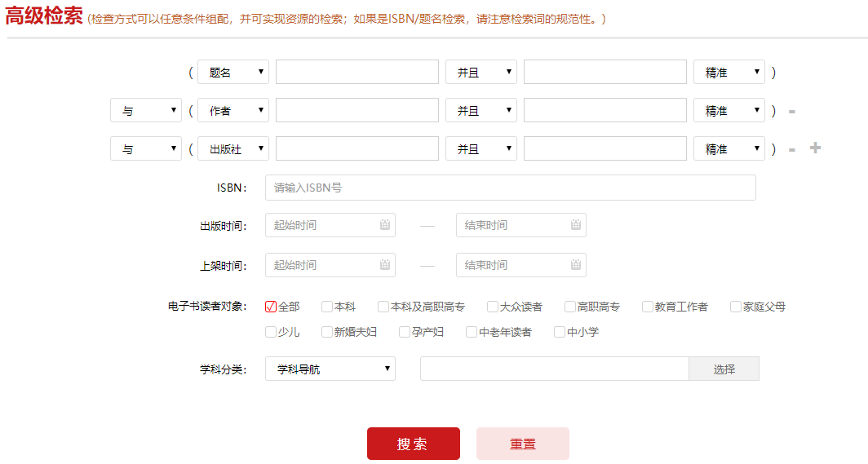868x464 pixels.
Task: Click plus icon to add search row
Action: (815, 148)
